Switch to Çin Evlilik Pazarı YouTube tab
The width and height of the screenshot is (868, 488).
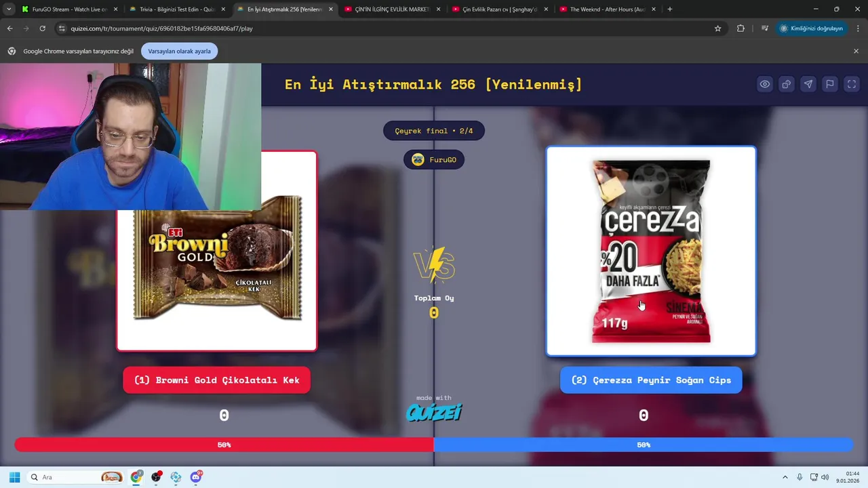click(x=500, y=9)
